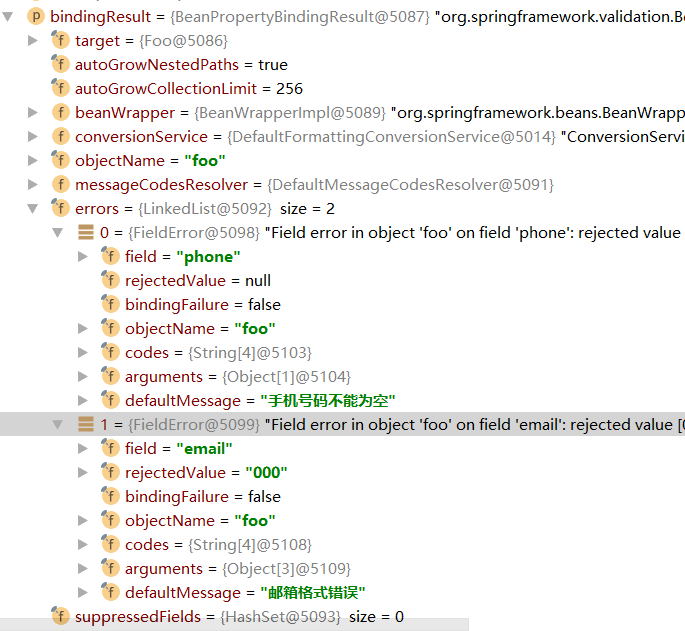Click the field icon beside field "phone"

(111, 256)
